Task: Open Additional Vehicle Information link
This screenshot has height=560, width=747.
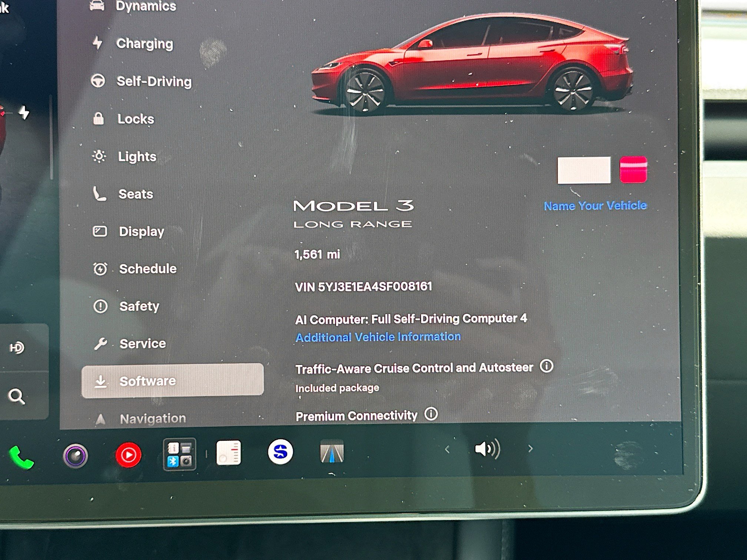Action: (378, 337)
